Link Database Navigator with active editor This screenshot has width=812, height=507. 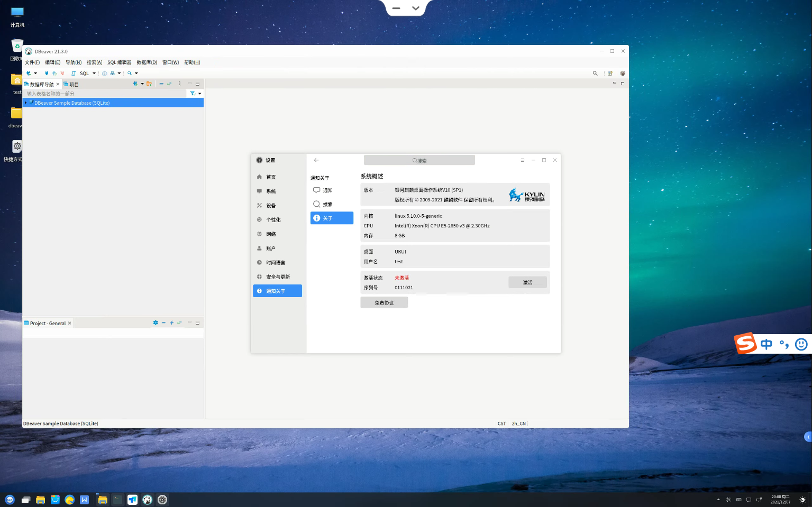click(169, 84)
